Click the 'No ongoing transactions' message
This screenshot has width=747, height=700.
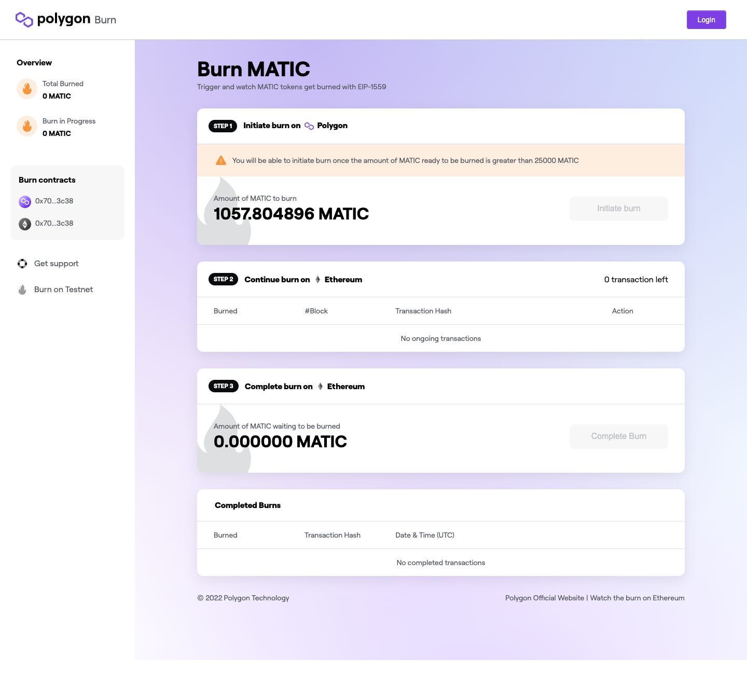(x=441, y=338)
